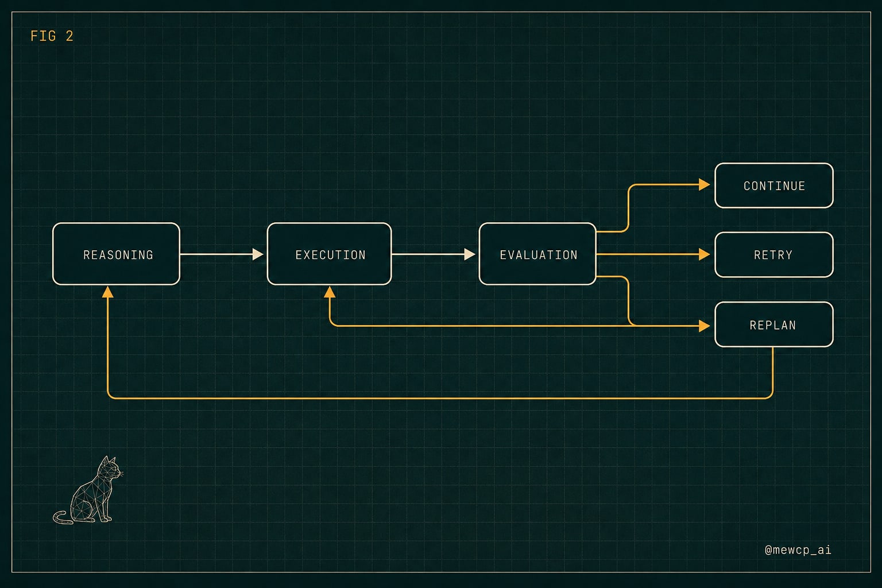Select the CONTINUE outcome box
This screenshot has width=882, height=588.
pos(774,185)
